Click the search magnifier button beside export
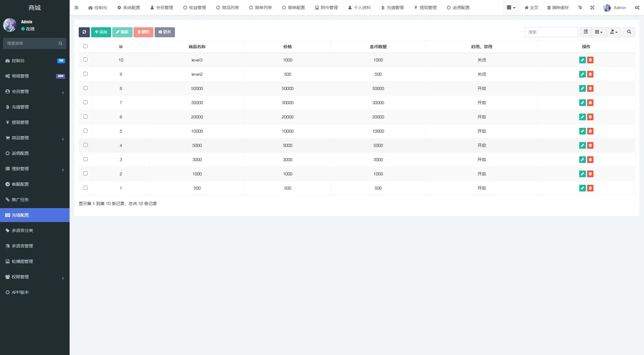Viewport: 644px width, 355px height. [x=629, y=32]
